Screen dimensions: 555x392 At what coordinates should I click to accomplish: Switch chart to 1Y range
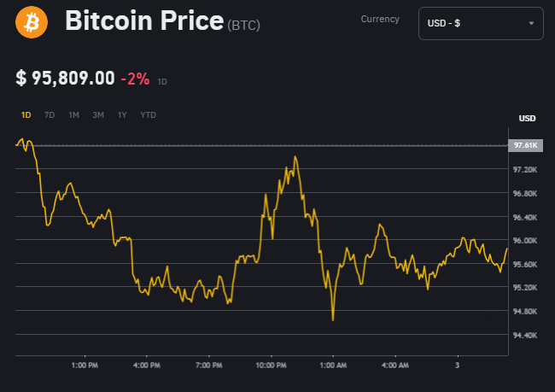122,115
